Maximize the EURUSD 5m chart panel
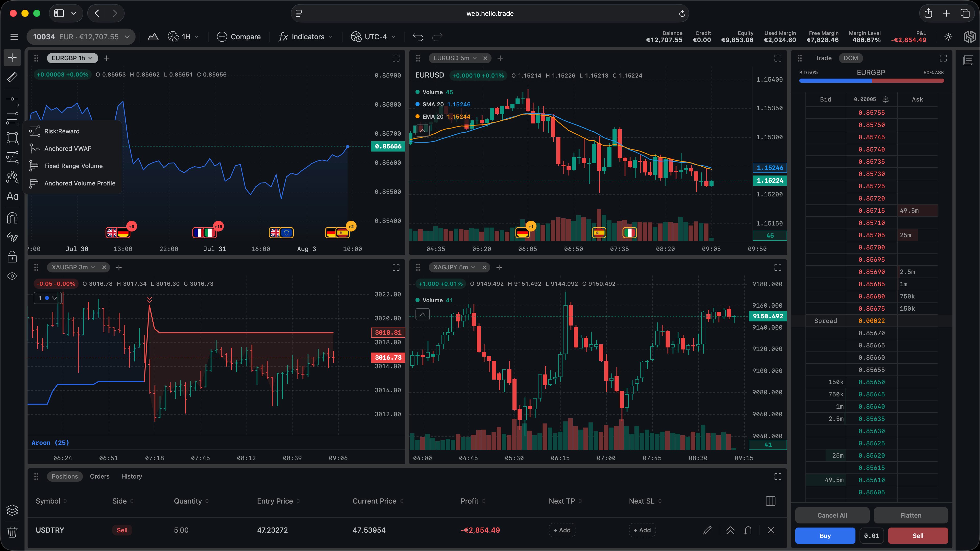980x551 pixels. click(778, 58)
